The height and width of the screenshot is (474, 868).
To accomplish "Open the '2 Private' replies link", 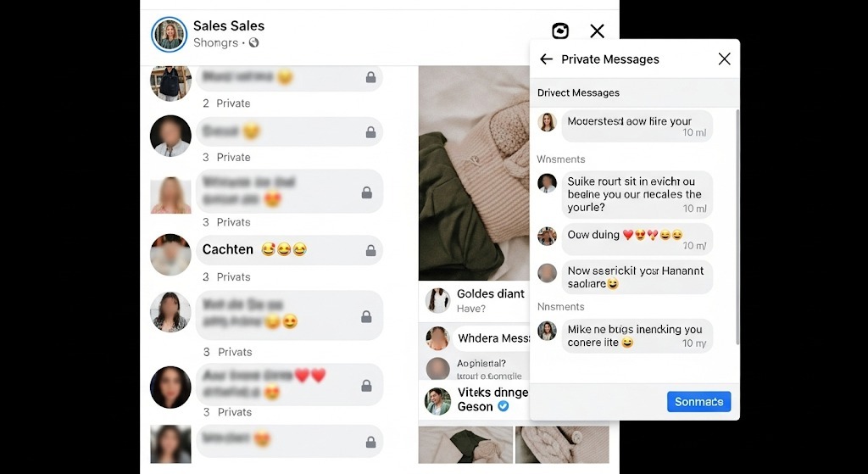I will click(225, 103).
